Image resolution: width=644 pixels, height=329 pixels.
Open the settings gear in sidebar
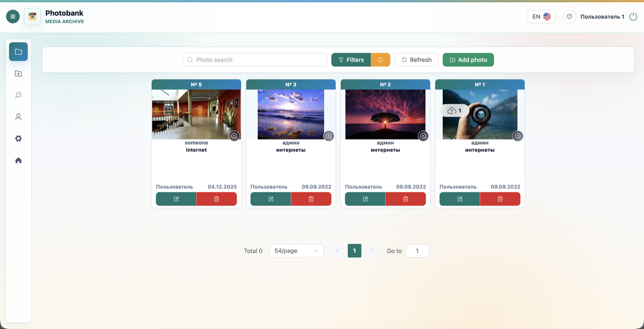pyautogui.click(x=18, y=139)
